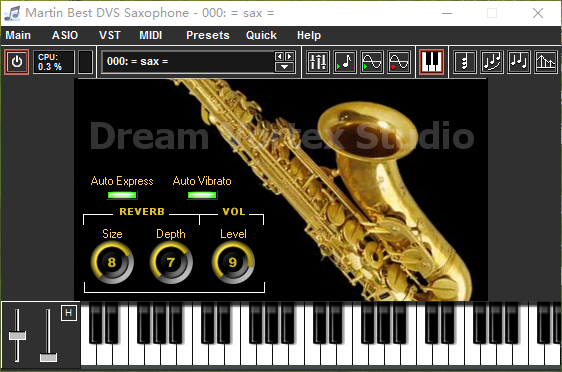562x372 pixels.
Task: Click the Auto Vibrato label
Action: coord(202,181)
